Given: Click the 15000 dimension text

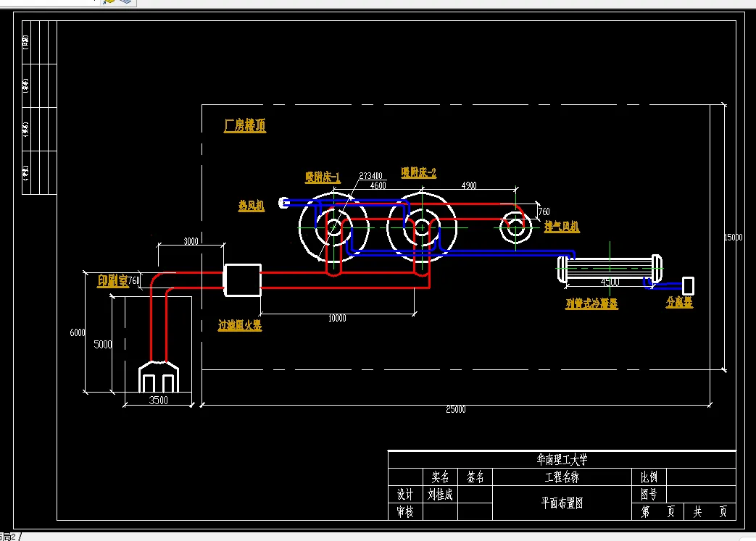Looking at the screenshot, I should [734, 237].
